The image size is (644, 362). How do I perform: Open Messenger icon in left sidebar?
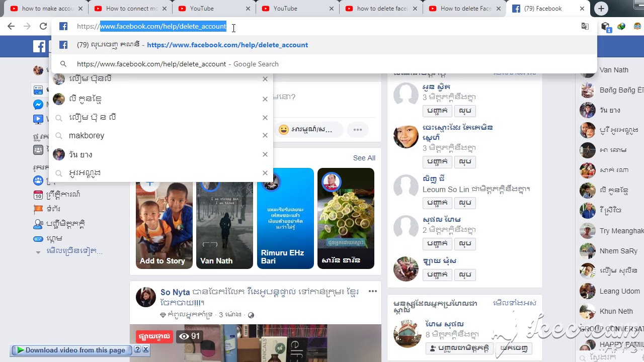38,105
